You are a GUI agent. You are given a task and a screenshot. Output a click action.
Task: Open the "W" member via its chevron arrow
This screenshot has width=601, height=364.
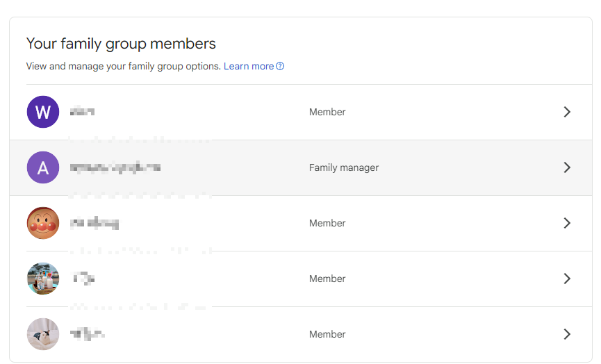pos(567,112)
